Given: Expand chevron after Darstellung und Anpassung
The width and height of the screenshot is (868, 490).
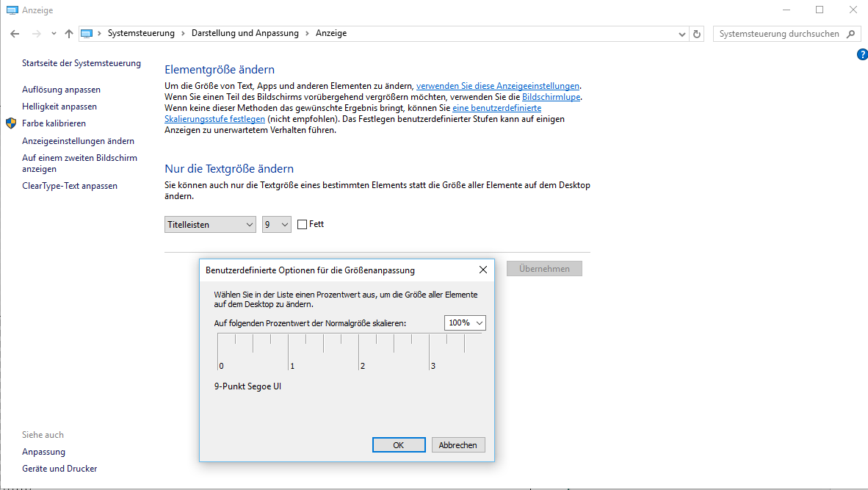Looking at the screenshot, I should (x=307, y=33).
